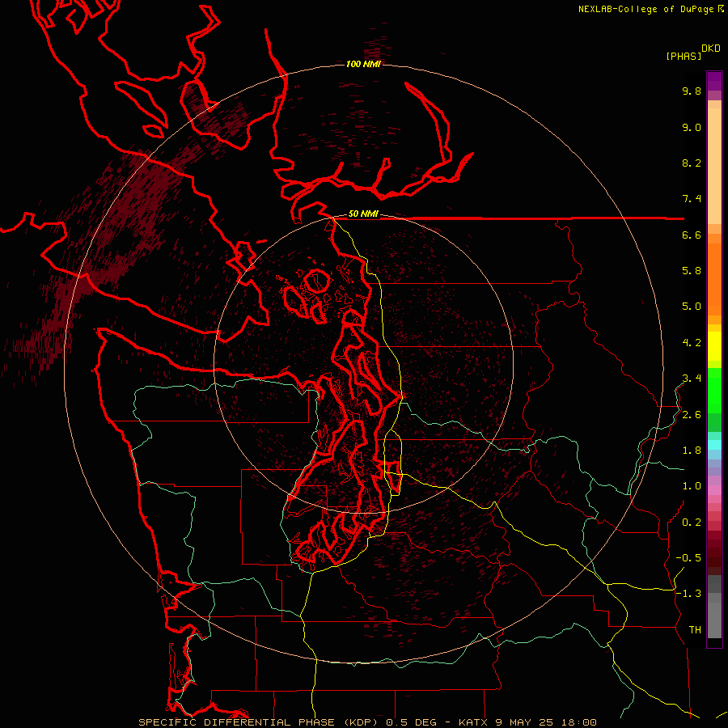This screenshot has height=728, width=728.
Task: Click the 2.6 value on the scale
Action: [x=692, y=415]
